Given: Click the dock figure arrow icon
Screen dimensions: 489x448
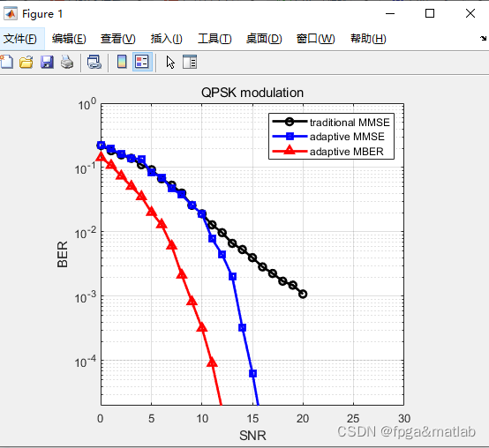Looking at the screenshot, I should click(483, 38).
